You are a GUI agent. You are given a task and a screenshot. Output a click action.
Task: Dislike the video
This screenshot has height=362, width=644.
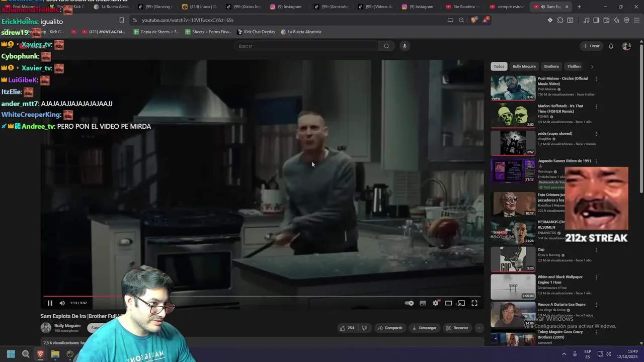(364, 328)
